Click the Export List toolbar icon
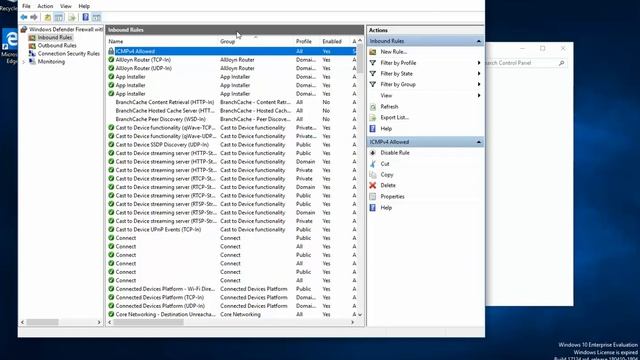The image size is (640, 360). tap(72, 17)
